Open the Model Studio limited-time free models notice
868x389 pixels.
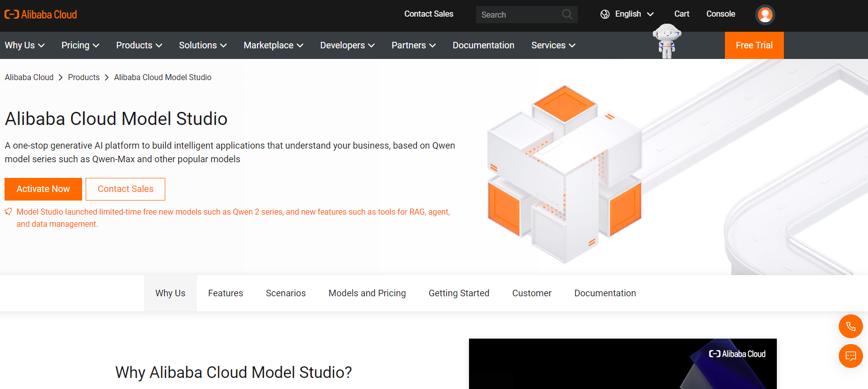233,218
